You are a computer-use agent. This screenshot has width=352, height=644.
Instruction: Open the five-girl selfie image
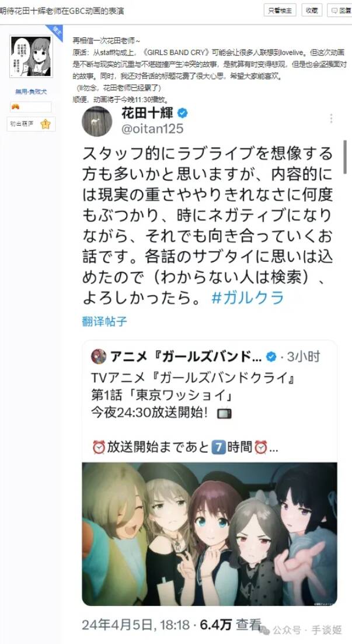point(210,534)
